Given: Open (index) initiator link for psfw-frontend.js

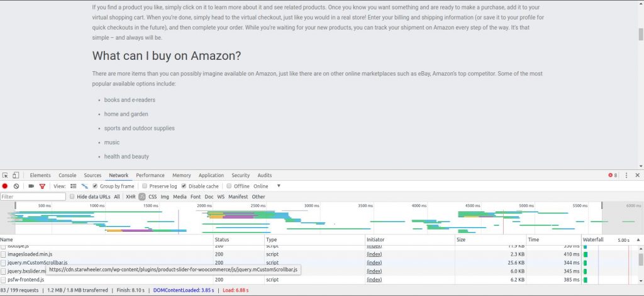Looking at the screenshot, I should 374,280.
